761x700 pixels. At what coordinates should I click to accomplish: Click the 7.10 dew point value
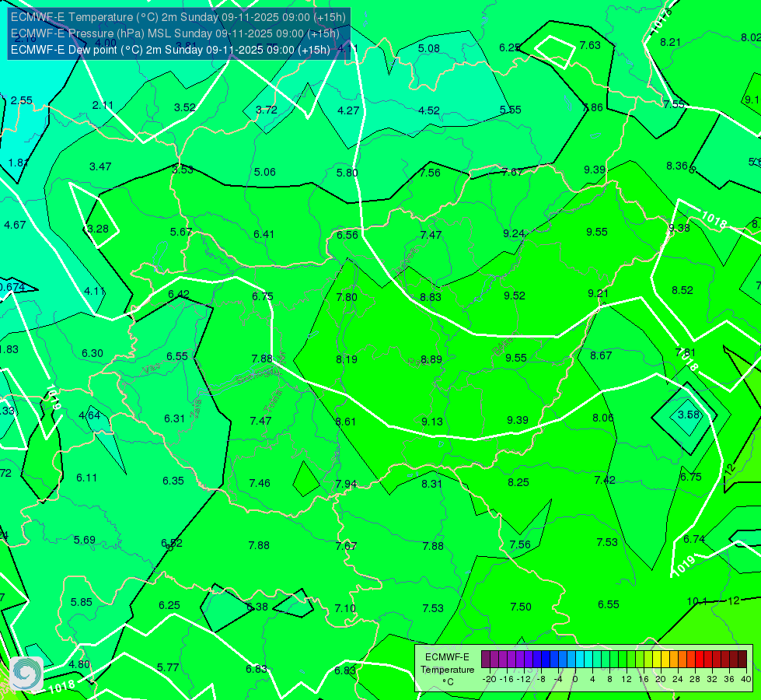point(345,608)
